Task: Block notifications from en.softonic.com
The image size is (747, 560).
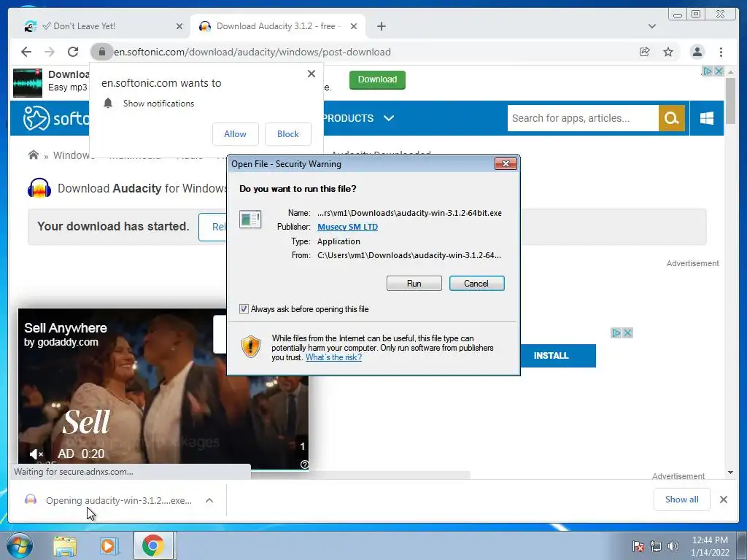Action: coord(288,134)
